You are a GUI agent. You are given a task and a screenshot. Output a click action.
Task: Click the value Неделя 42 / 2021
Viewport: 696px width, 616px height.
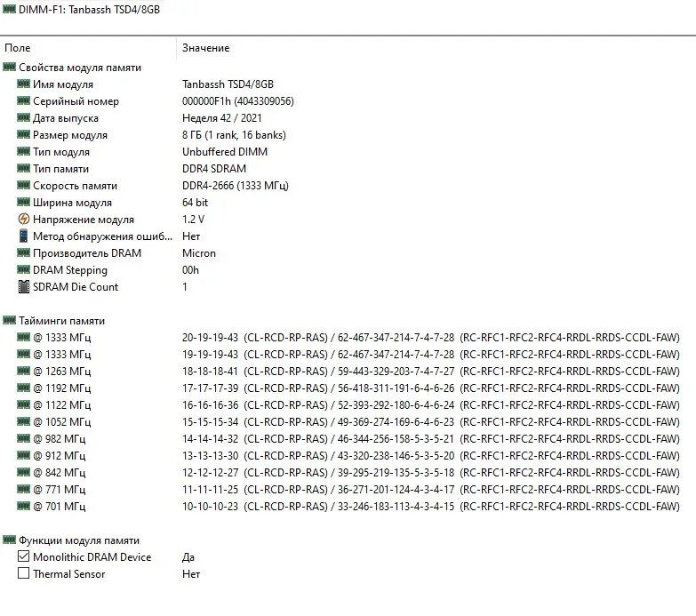coord(222,118)
